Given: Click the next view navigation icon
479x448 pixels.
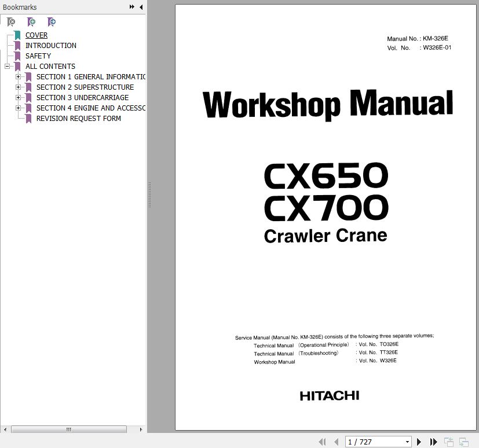Looking at the screenshot, I should tap(464, 442).
